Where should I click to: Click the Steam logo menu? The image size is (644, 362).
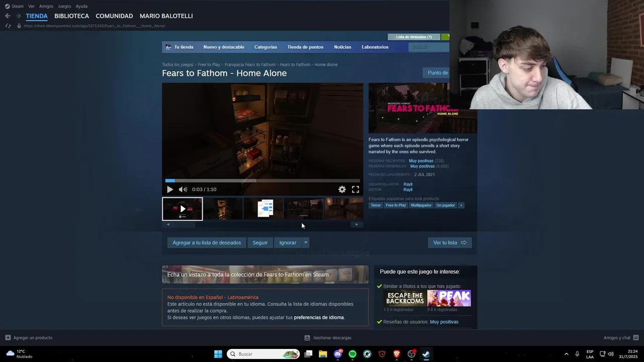[x=14, y=6]
